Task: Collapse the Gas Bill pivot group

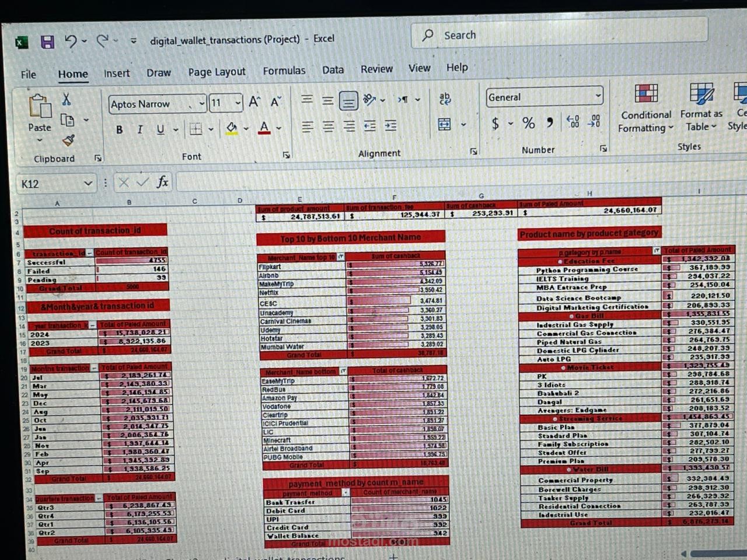Action: point(571,316)
